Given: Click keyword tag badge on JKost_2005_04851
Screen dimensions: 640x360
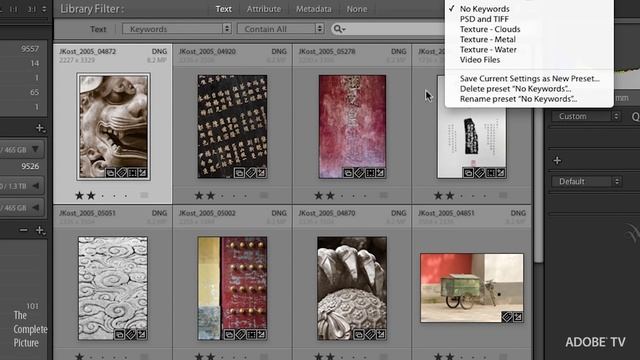Looking at the screenshot, I should pyautogui.click(x=507, y=316).
